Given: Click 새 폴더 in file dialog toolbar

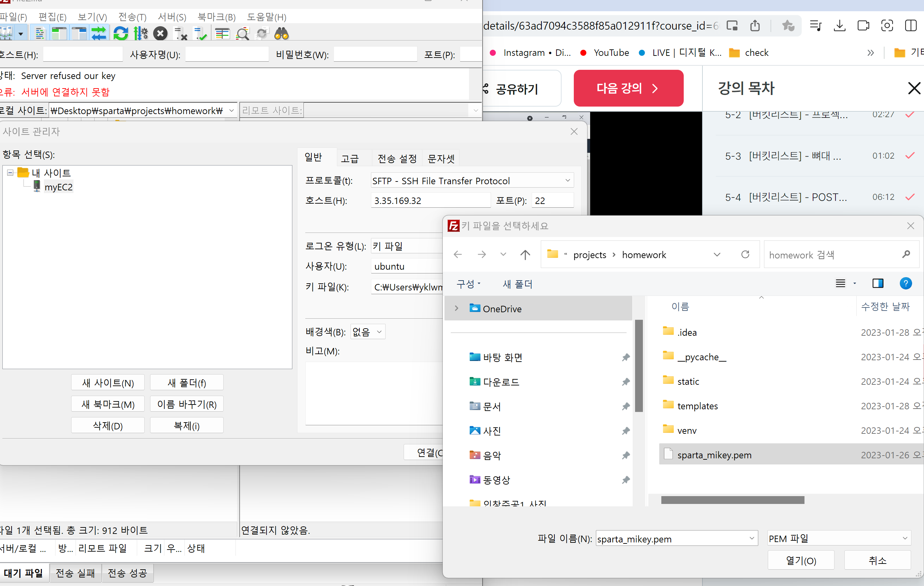Looking at the screenshot, I should coord(517,284).
